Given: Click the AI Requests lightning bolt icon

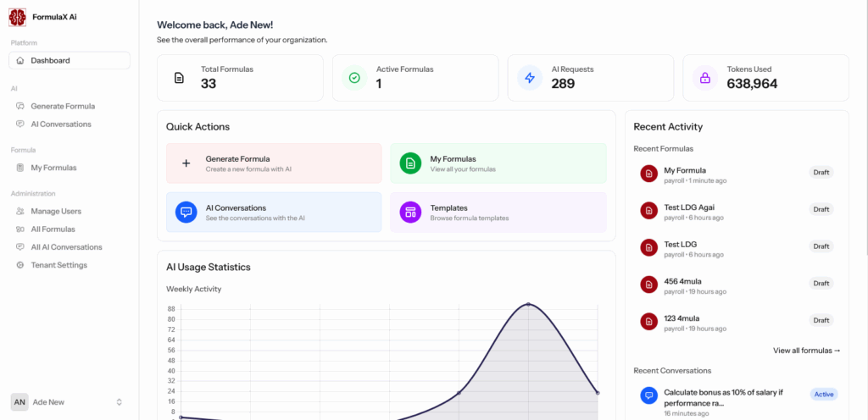Looking at the screenshot, I should coord(530,78).
